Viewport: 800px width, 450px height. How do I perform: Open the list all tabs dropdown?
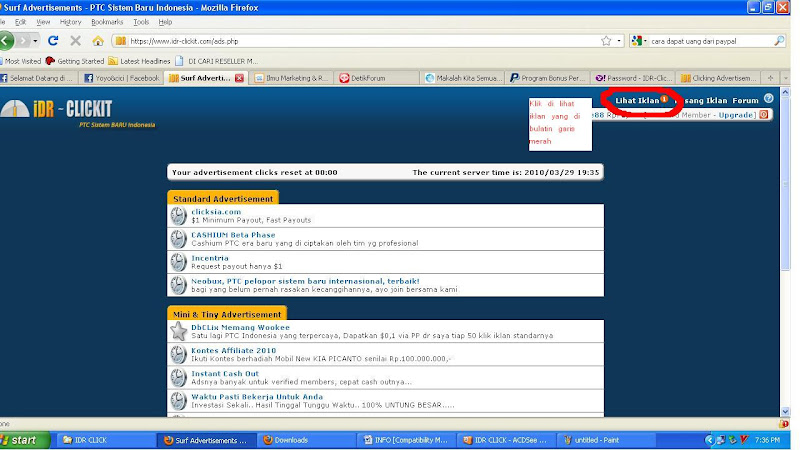[x=786, y=78]
